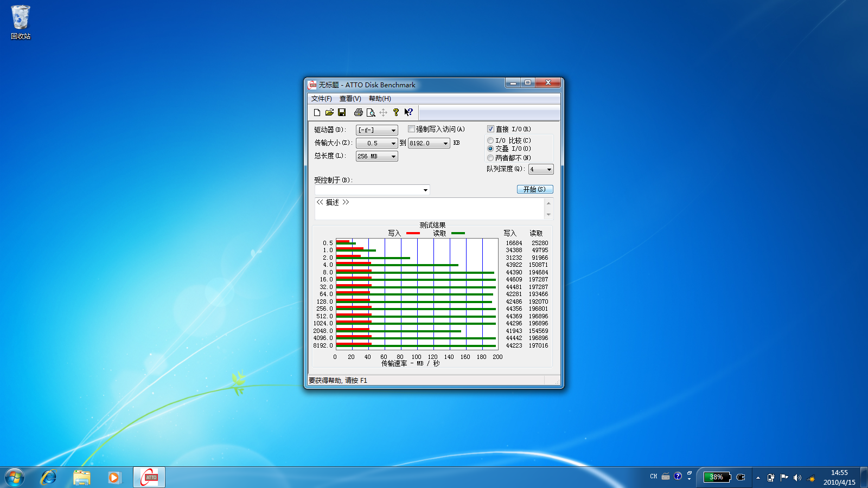This screenshot has width=868, height=488.
Task: Click the 38% battery meter
Action: tap(717, 477)
